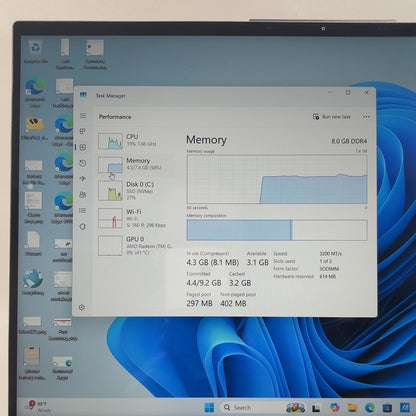Viewport: 416px width, 416px height.
Task: Open the Services icon in sidebar
Action: (x=83, y=226)
